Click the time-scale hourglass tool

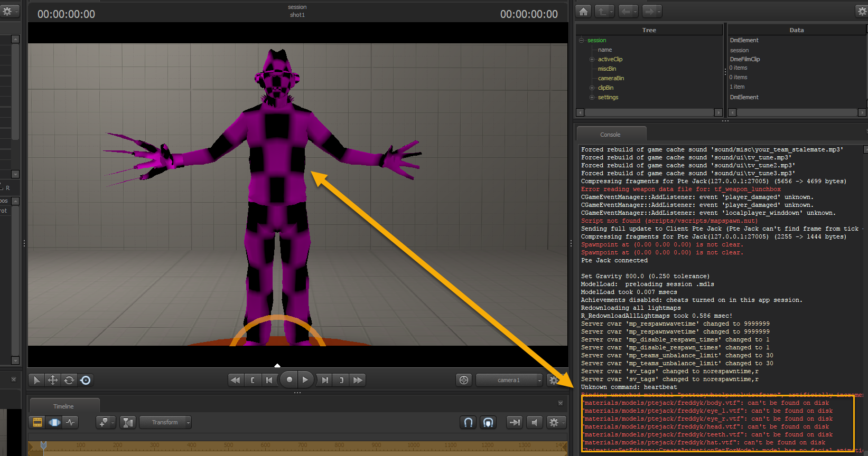(127, 422)
